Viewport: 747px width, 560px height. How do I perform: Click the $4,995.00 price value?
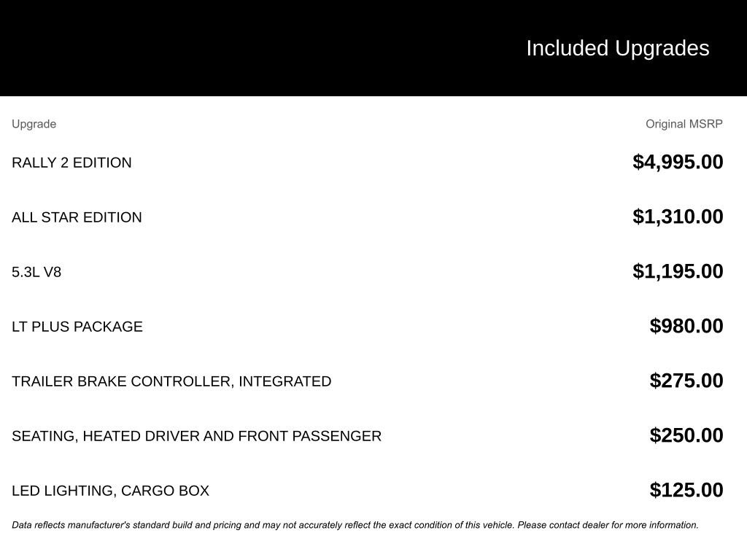[678, 162]
